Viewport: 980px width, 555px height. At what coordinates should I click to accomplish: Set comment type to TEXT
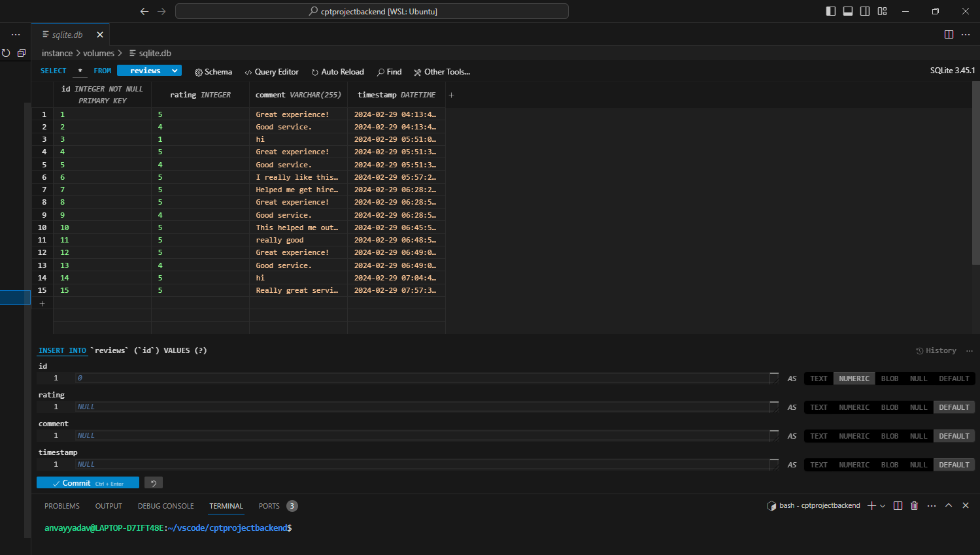point(819,436)
